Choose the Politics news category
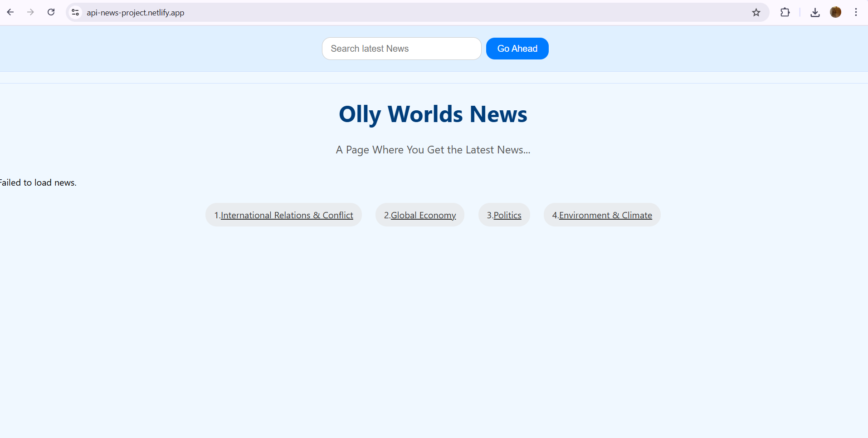 click(507, 215)
